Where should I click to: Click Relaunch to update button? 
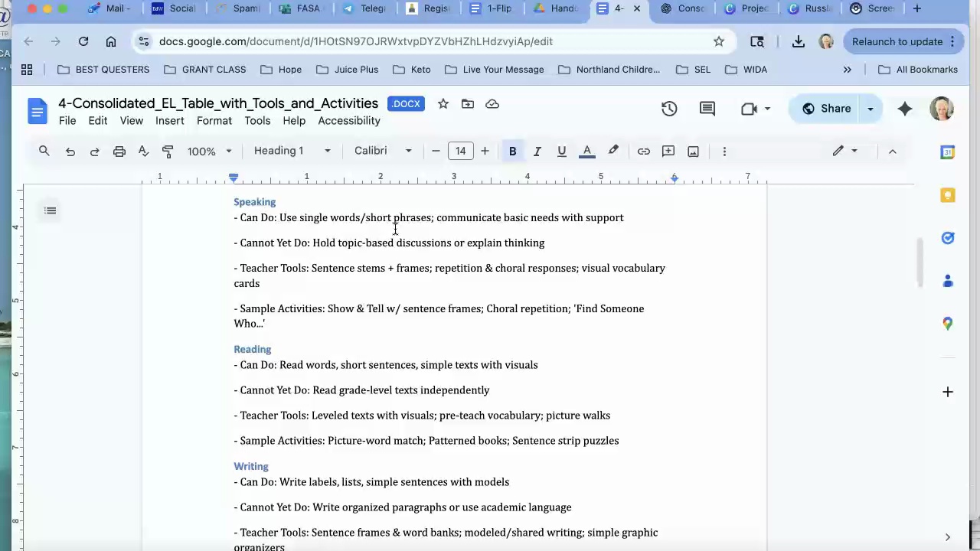point(903,41)
